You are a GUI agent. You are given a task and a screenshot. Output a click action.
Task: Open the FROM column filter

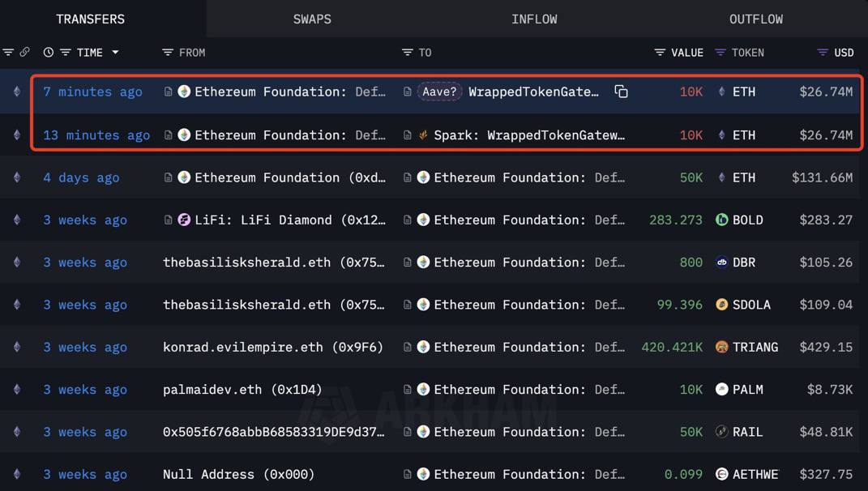[x=168, y=53]
